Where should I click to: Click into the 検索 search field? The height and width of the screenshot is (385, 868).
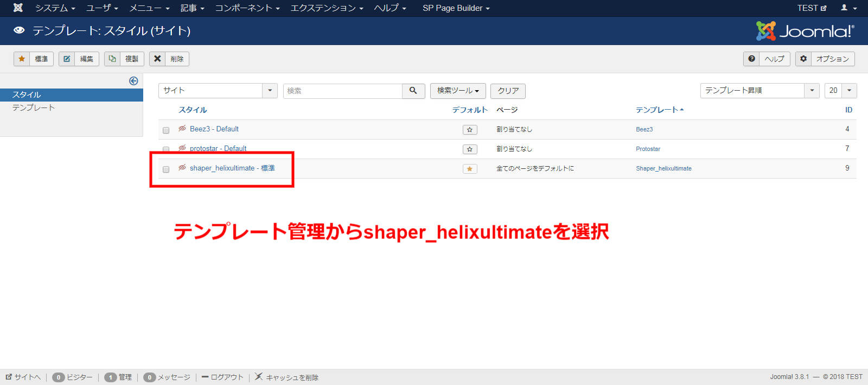tap(343, 91)
